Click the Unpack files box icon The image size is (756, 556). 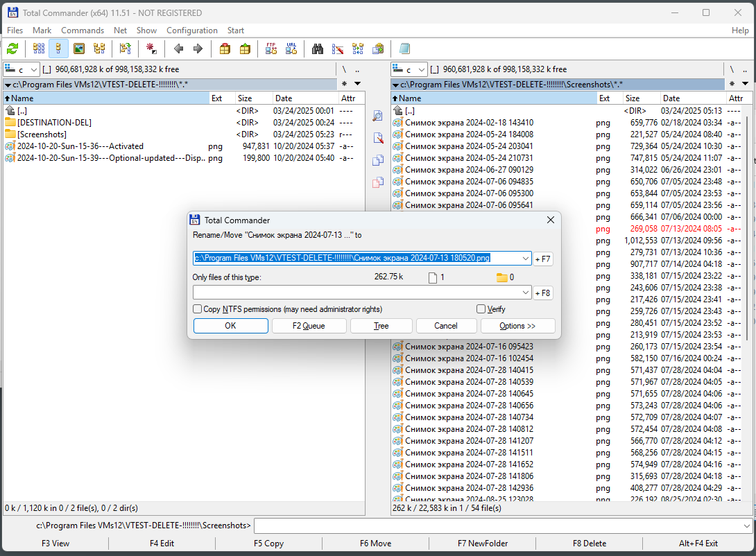coord(245,49)
